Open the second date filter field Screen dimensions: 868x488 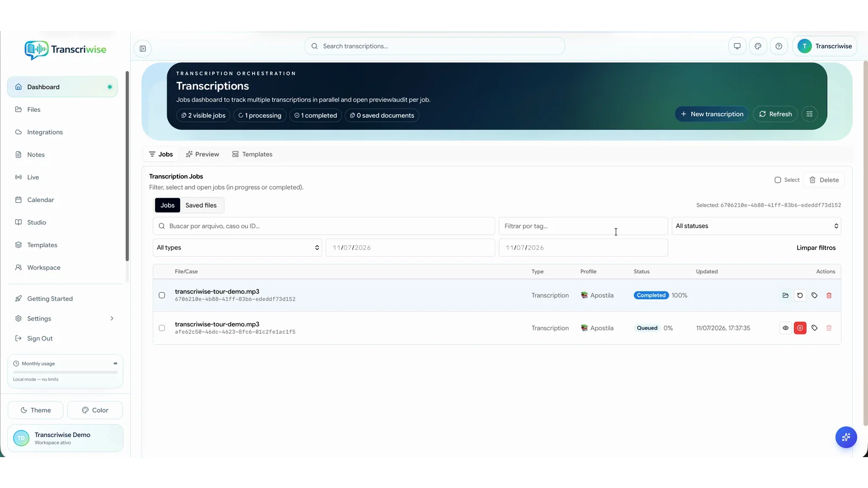[x=583, y=248]
